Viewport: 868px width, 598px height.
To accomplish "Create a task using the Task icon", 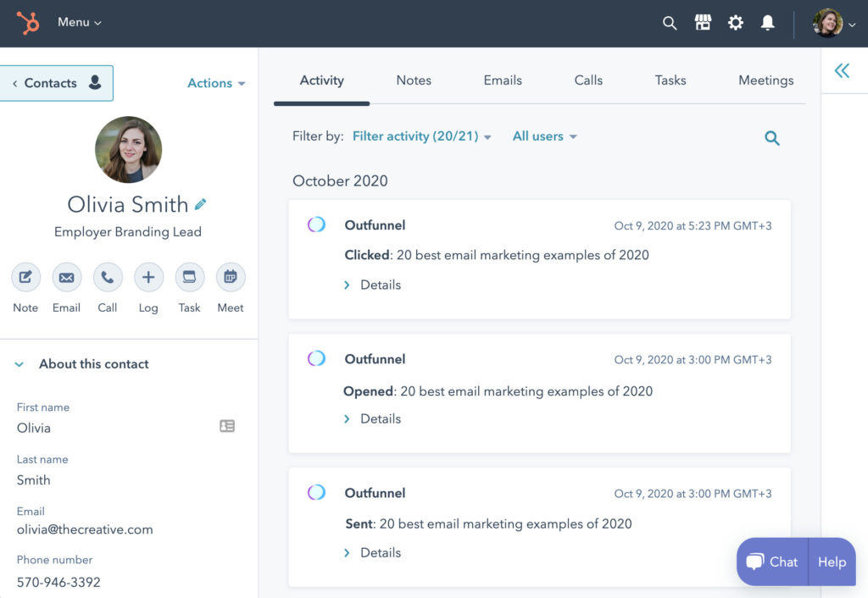I will tap(189, 277).
